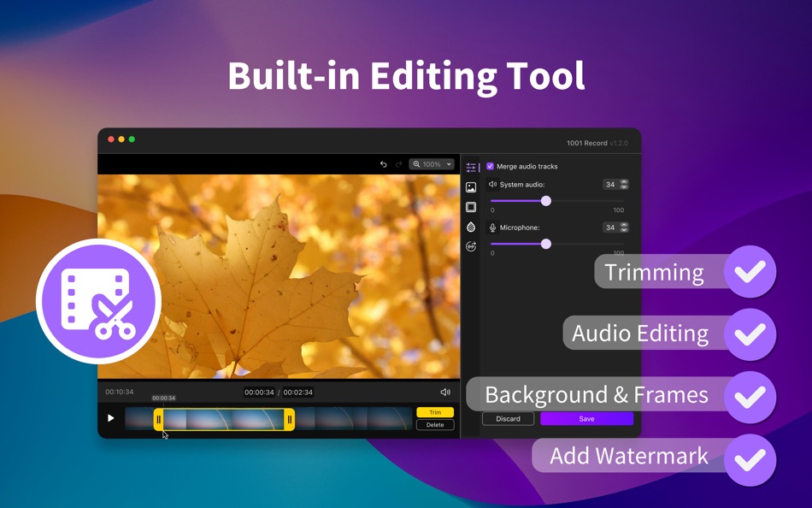
Task: Open the watermark panel icon
Action: click(x=471, y=227)
